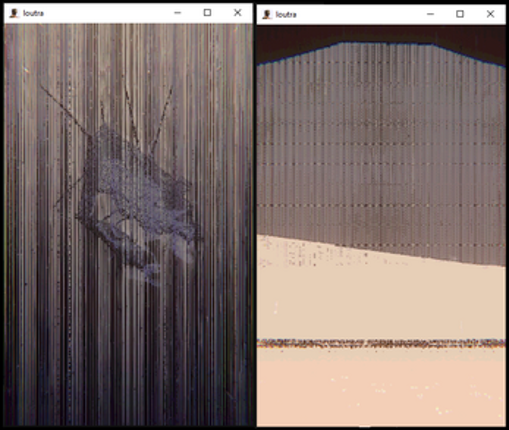Click the left loutra window app icon
This screenshot has height=430, width=509.
click(x=14, y=13)
